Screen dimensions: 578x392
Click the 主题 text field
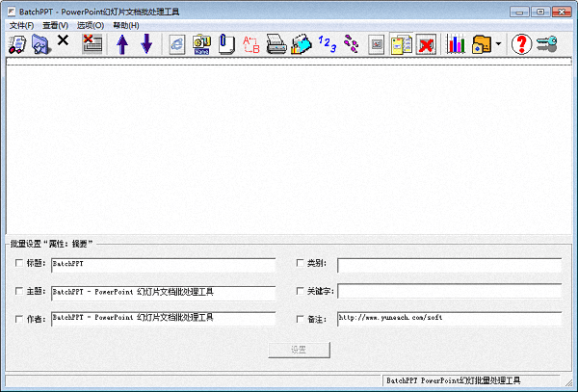(x=164, y=293)
